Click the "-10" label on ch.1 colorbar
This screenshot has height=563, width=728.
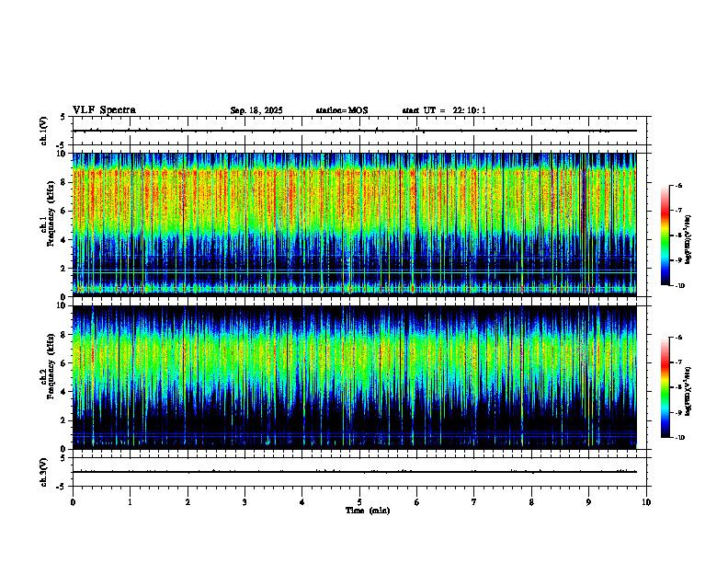click(x=678, y=286)
